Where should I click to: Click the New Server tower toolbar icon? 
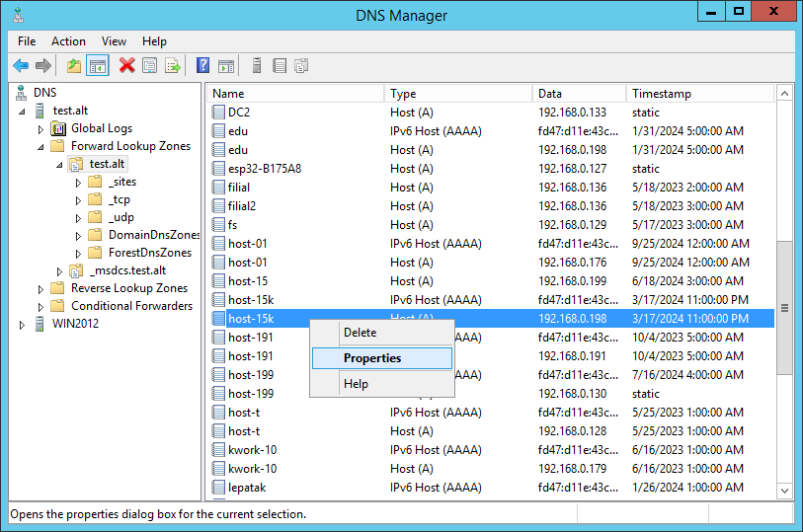click(x=257, y=66)
